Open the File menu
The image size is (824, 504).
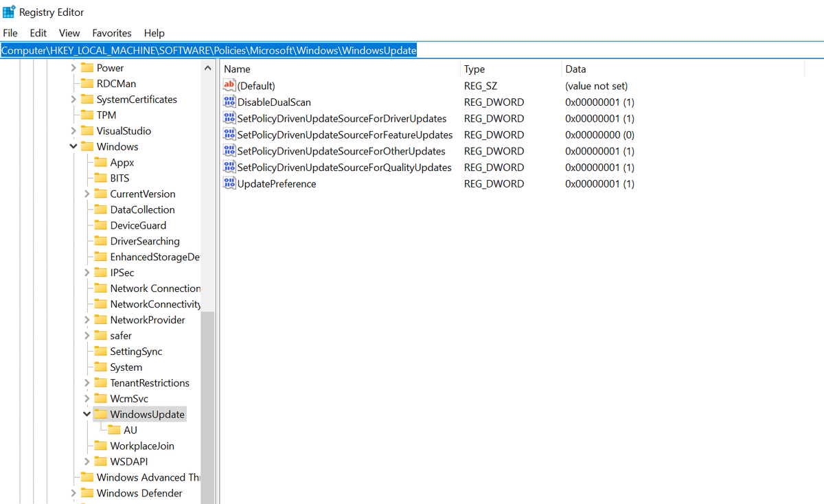point(10,33)
